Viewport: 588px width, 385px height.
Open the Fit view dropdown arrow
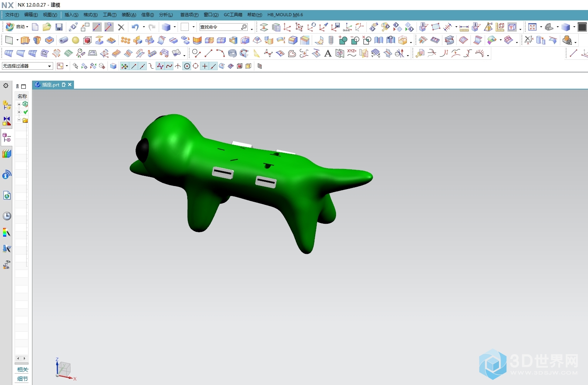point(541,27)
